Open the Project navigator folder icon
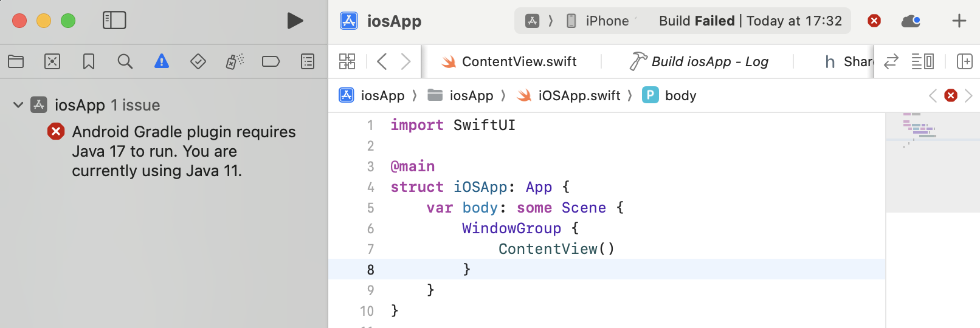The image size is (980, 328). tap(16, 61)
